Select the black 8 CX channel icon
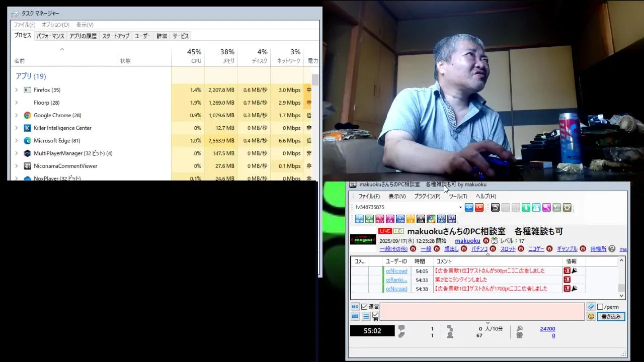644x362 pixels. point(421,219)
